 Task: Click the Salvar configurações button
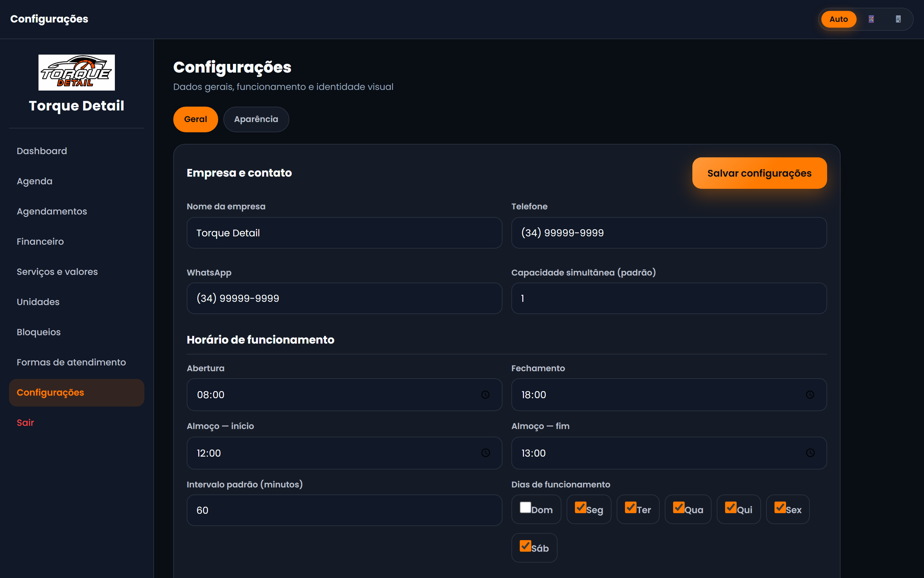tap(759, 173)
